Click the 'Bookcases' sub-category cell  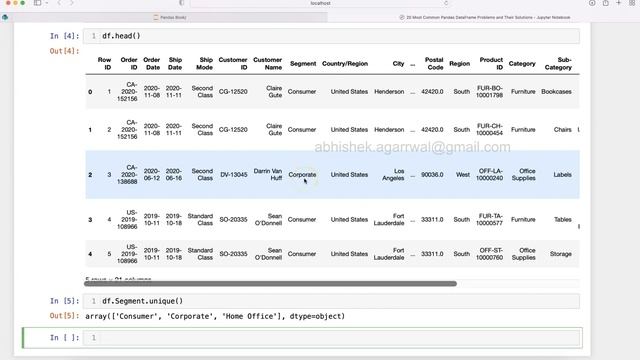(556, 92)
